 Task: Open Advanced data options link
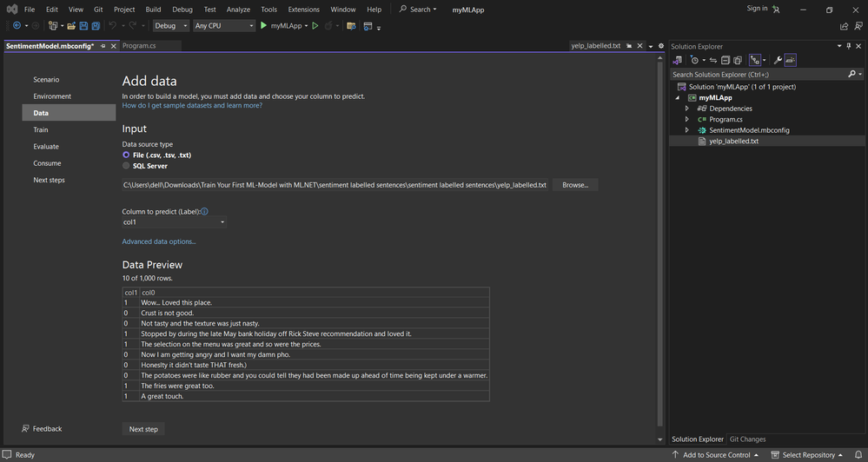coord(159,241)
